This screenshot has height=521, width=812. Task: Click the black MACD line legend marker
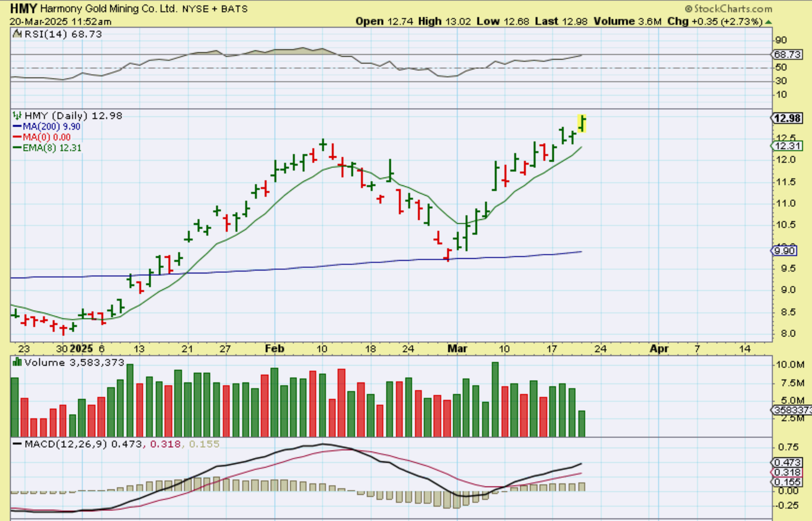coord(17,444)
